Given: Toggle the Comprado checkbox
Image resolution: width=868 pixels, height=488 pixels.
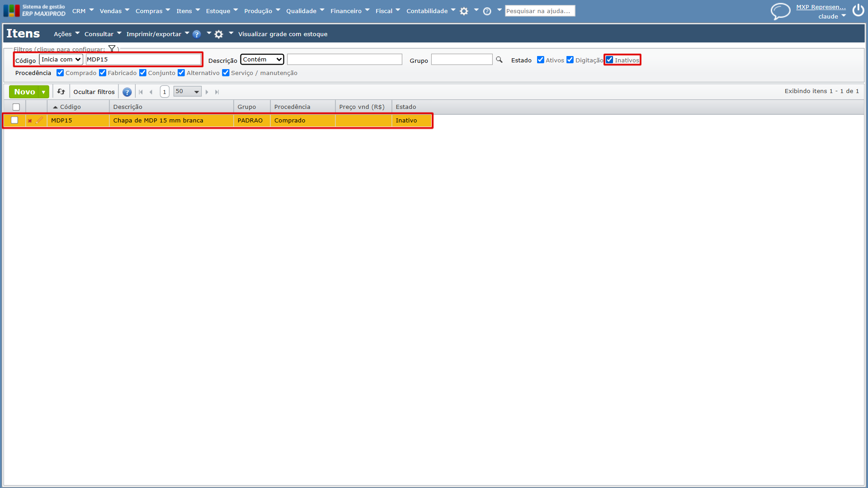Looking at the screenshot, I should [x=60, y=73].
